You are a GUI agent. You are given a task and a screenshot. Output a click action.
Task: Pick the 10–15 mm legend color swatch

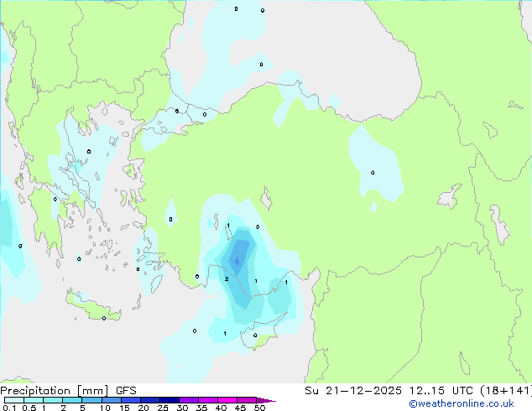(112, 400)
